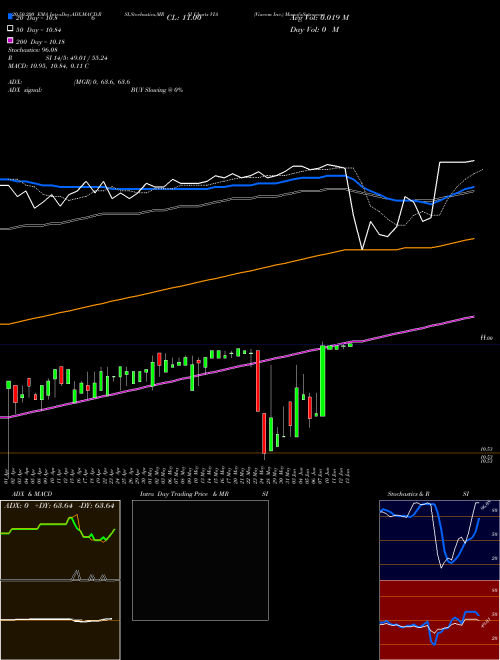Open the red RSI chart panel
Viewport: 500px width, 660px height.
[x=439, y=620]
